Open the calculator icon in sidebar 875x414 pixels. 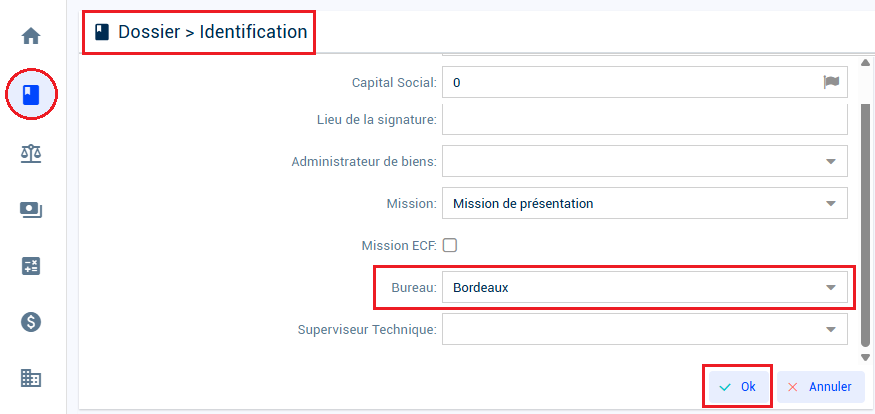pos(31,266)
